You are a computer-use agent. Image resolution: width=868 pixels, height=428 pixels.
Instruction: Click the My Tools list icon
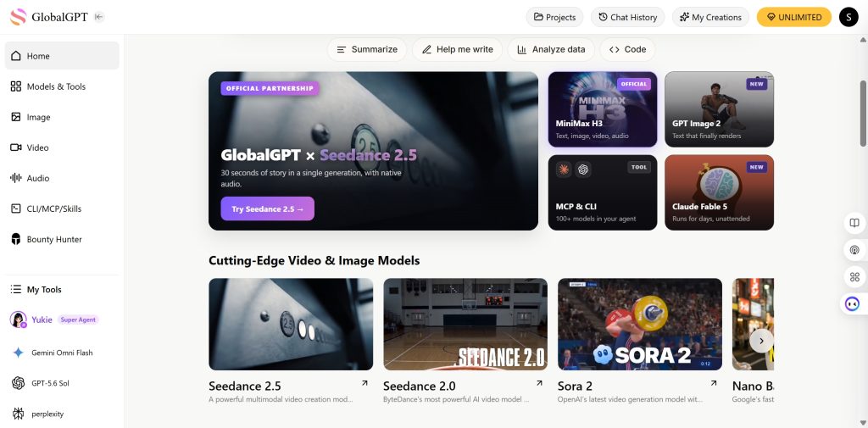16,289
